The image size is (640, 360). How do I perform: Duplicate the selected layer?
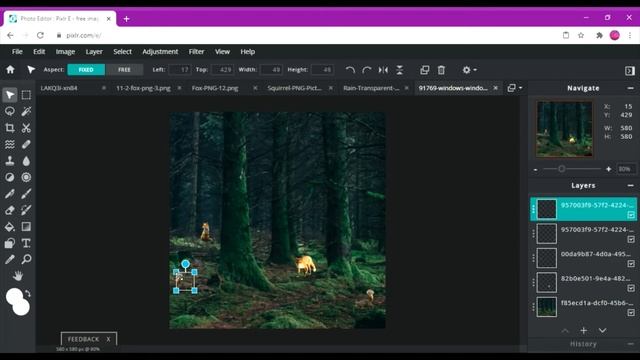424,70
